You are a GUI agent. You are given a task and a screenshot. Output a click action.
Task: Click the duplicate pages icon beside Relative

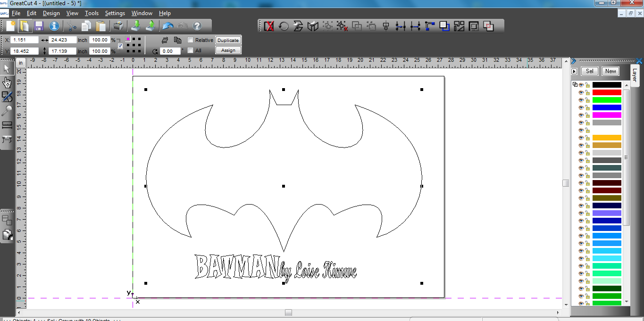(x=178, y=40)
